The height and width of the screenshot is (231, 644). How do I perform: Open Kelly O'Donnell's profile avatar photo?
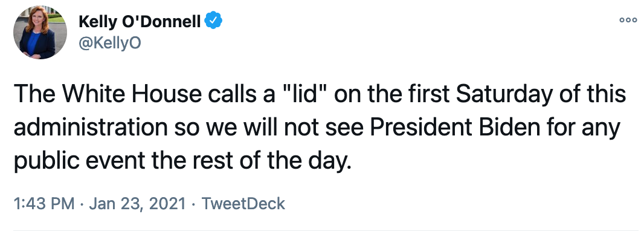(x=40, y=33)
